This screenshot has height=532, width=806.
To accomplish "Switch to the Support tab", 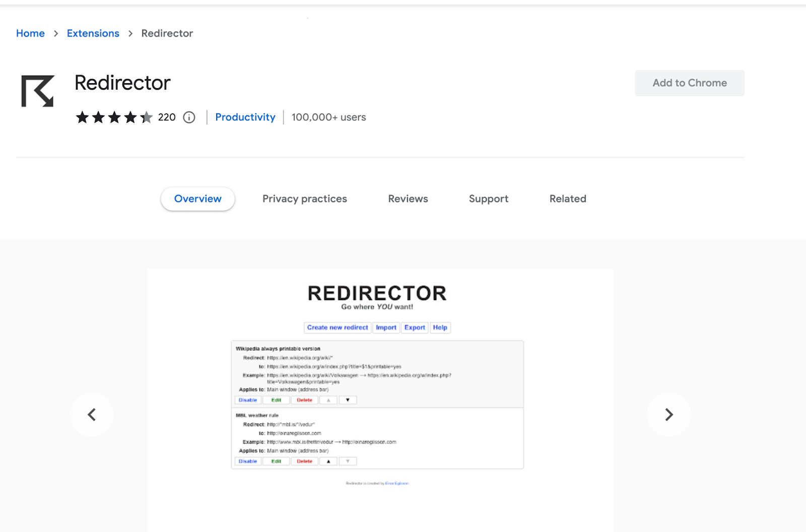I will click(x=489, y=199).
